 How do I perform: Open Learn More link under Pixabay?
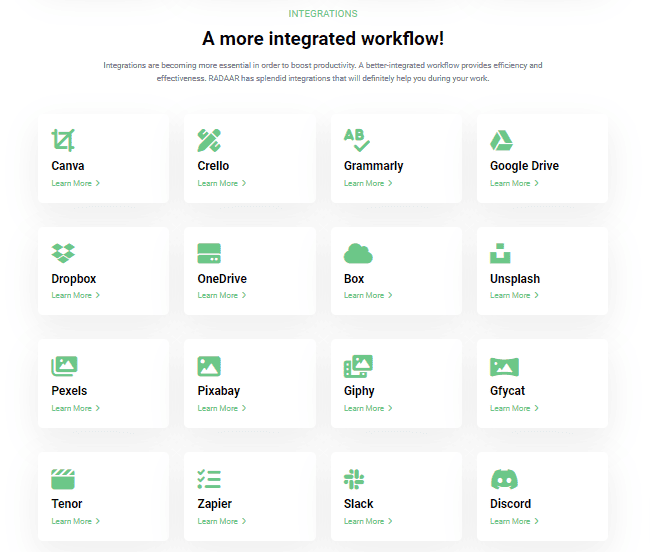click(x=221, y=408)
